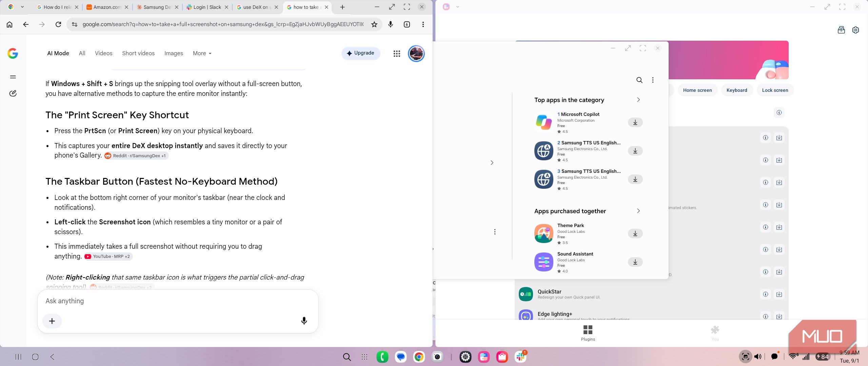Show info for the QuickStar plugin
This screenshot has height=366, width=868.
[766, 294]
